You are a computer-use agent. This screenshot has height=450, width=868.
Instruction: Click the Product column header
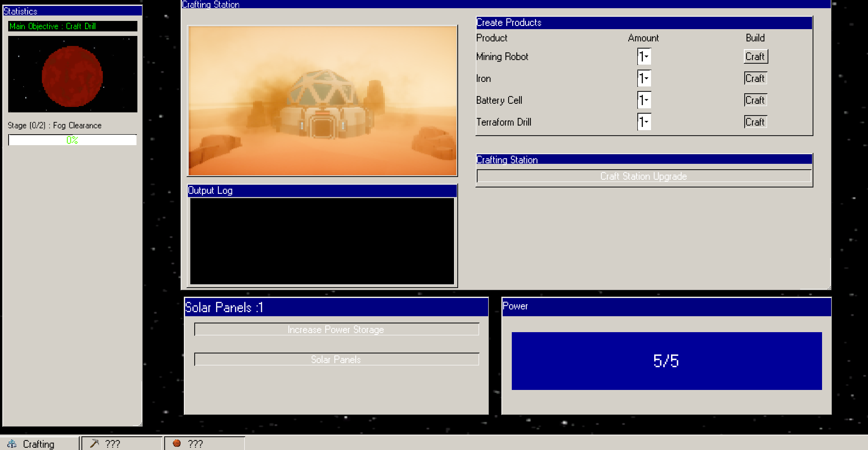492,38
